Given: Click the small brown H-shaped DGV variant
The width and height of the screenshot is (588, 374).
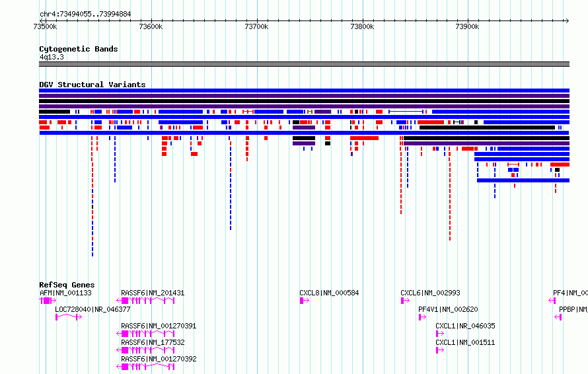Looking at the screenshot, I should [310, 112].
